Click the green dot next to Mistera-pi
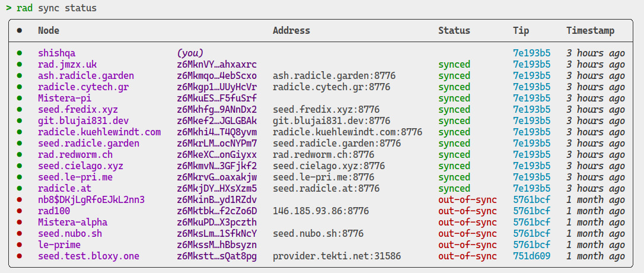The height and width of the screenshot is (273, 644). pyautogui.click(x=20, y=99)
